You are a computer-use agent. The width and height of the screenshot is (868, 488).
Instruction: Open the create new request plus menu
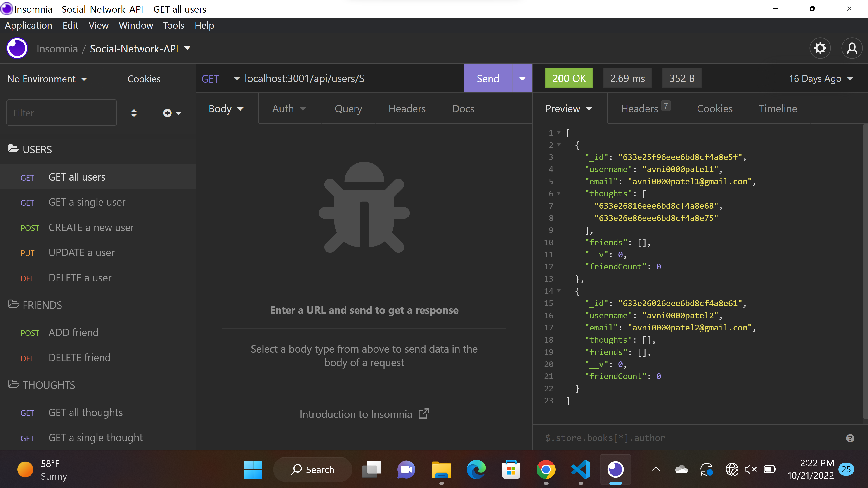pos(172,113)
